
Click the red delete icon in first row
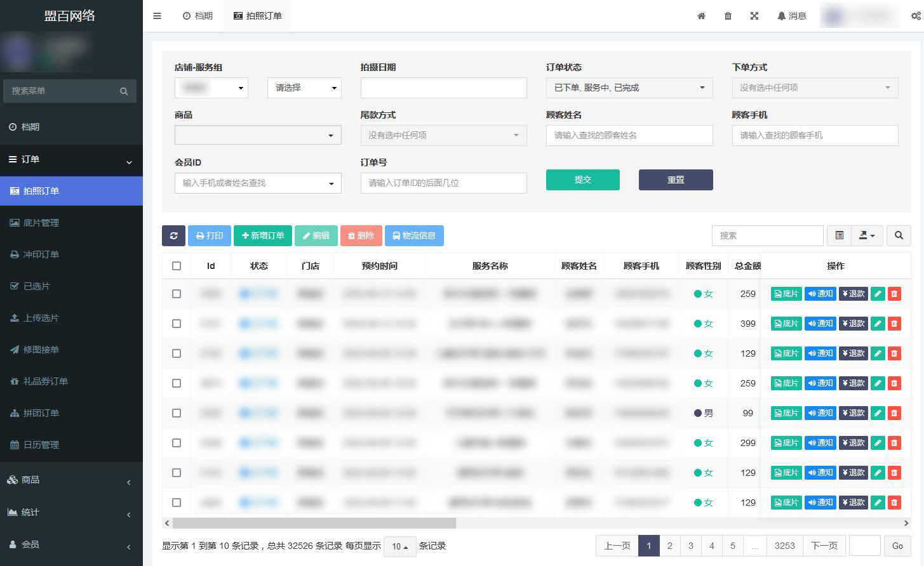click(x=894, y=294)
